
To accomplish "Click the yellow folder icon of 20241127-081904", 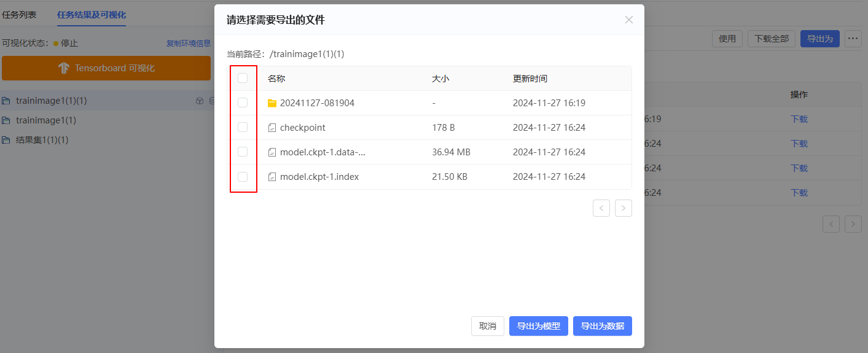I will 272,103.
